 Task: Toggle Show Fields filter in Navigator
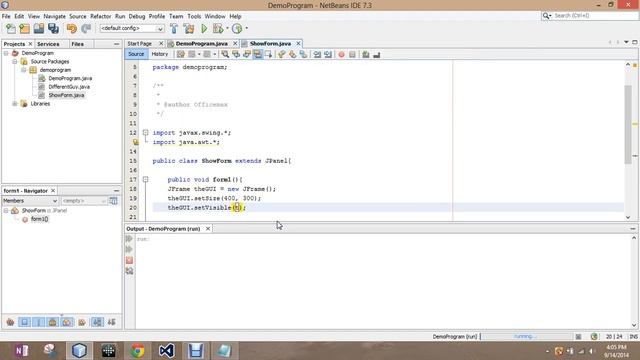coord(24,322)
